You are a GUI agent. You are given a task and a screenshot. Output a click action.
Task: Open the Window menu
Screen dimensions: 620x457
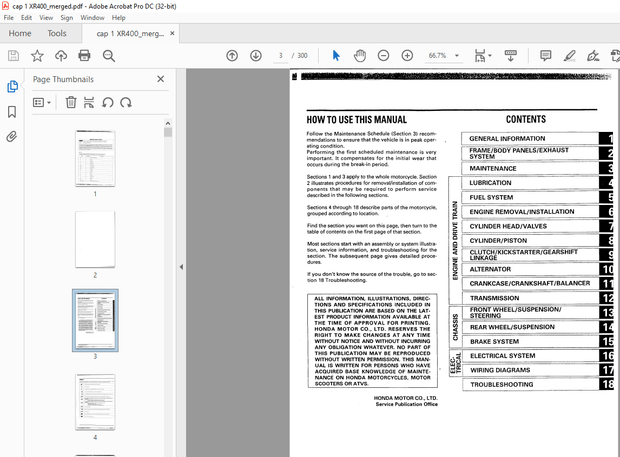[x=92, y=18]
